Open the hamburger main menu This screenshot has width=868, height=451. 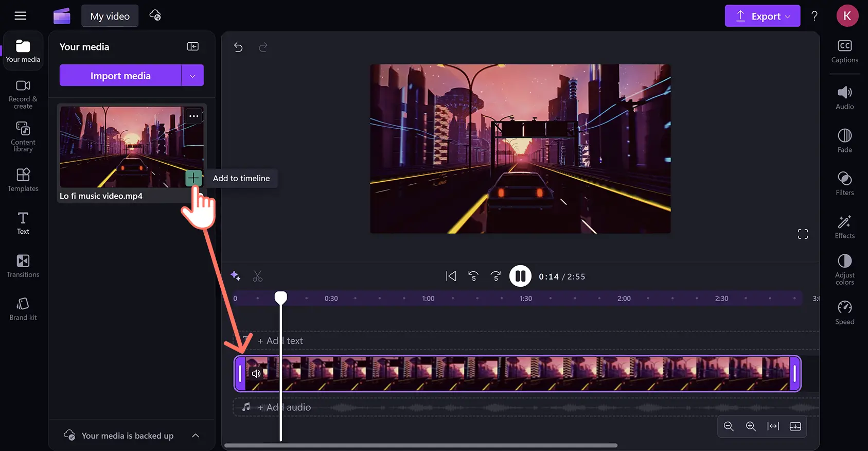[21, 15]
